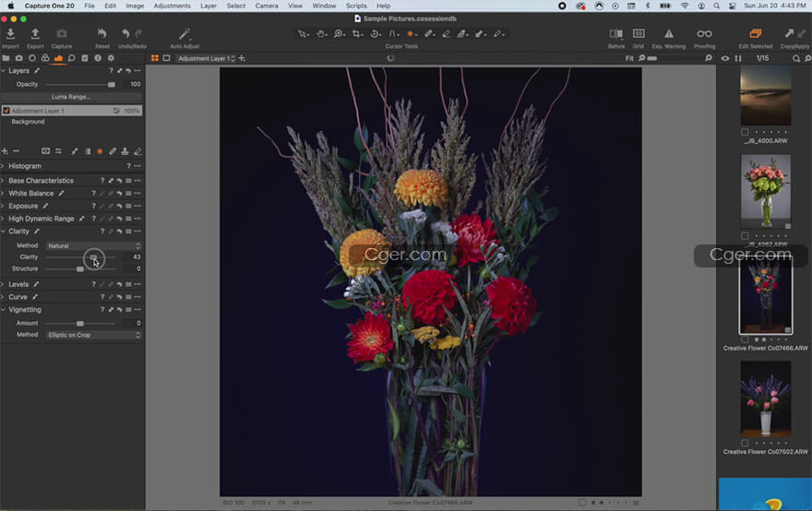
Task: Select the orange mask drawing cursor tool
Action: [411, 33]
